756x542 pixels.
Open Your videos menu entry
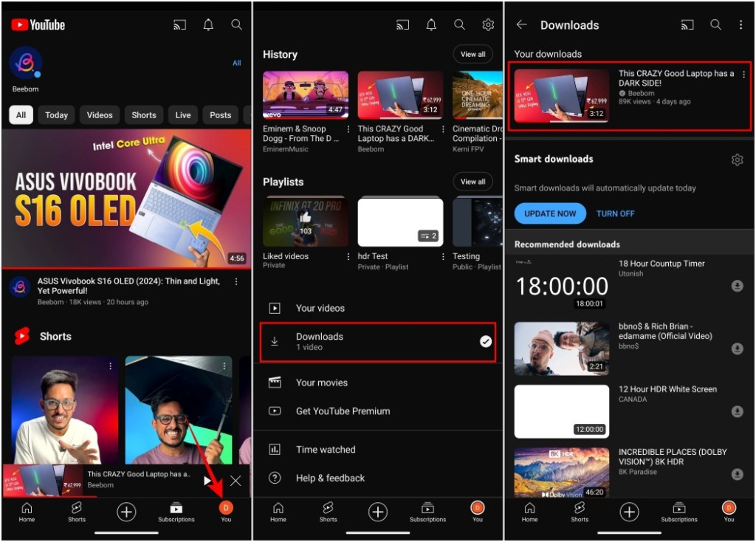pyautogui.click(x=378, y=308)
